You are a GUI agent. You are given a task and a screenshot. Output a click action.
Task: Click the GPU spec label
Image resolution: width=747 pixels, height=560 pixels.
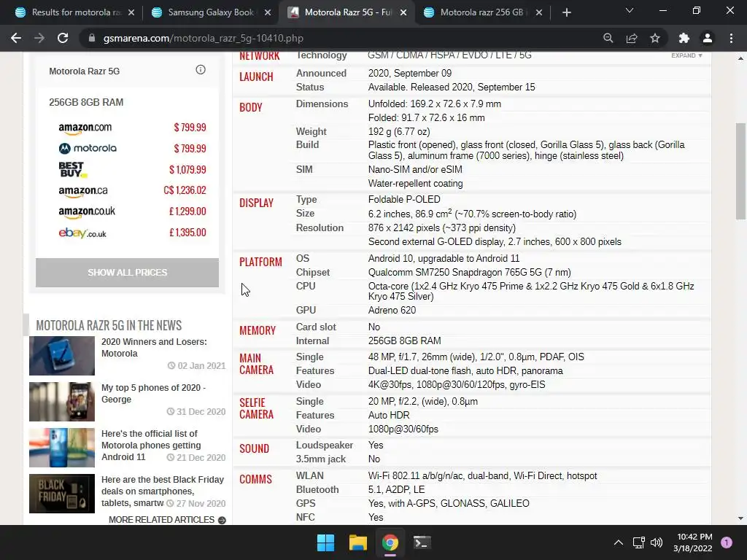tap(306, 310)
